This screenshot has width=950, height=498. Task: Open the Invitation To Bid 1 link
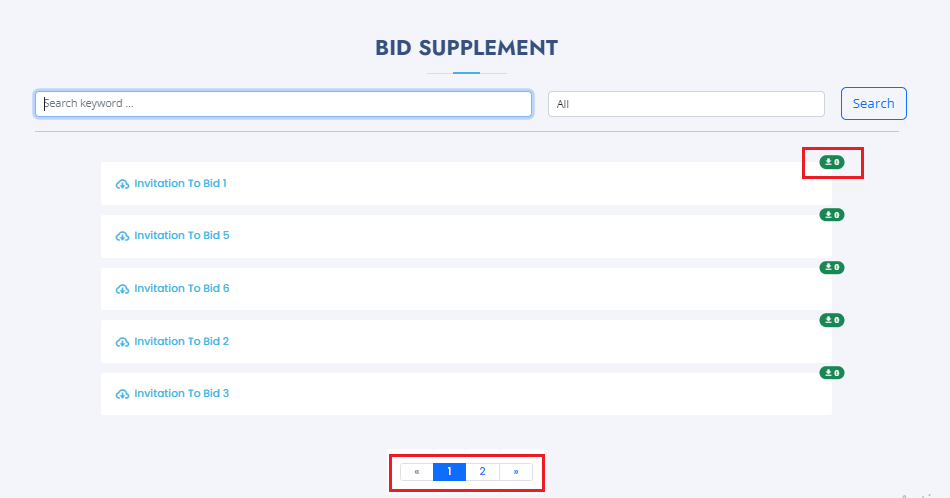pos(181,183)
